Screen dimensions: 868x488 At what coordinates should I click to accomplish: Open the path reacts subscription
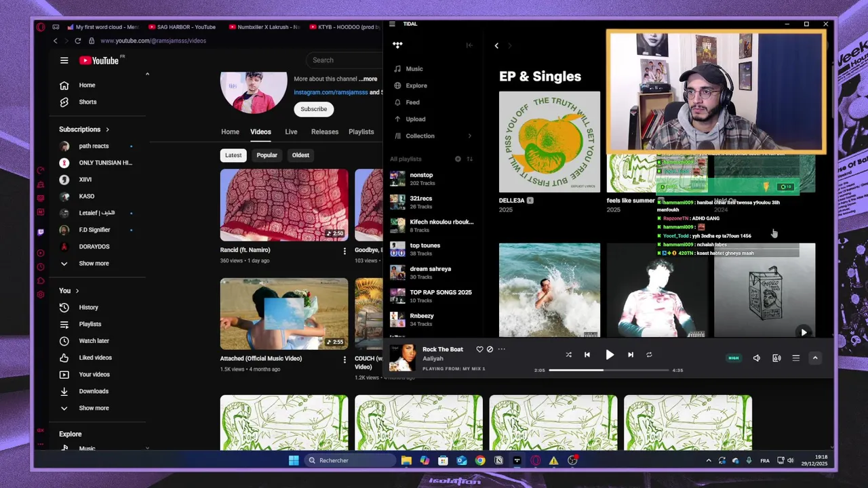(x=94, y=146)
